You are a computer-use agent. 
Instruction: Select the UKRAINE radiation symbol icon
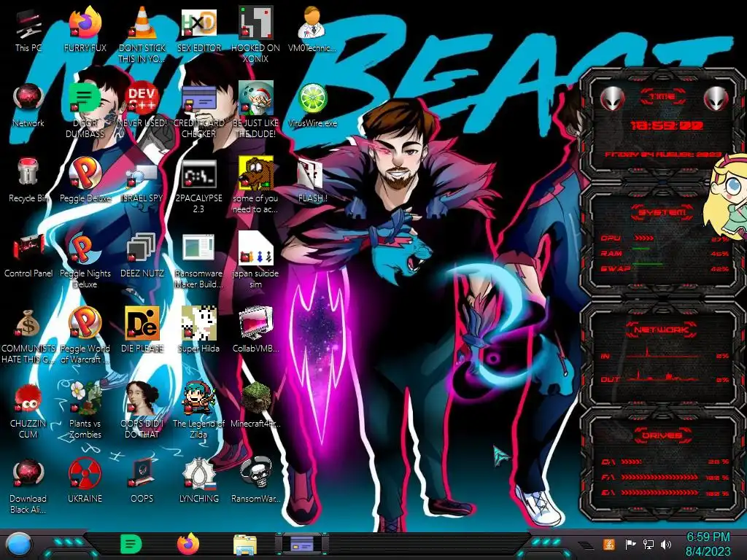tap(85, 481)
